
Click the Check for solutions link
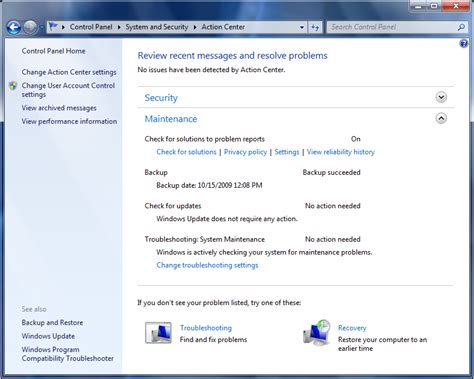pyautogui.click(x=186, y=152)
